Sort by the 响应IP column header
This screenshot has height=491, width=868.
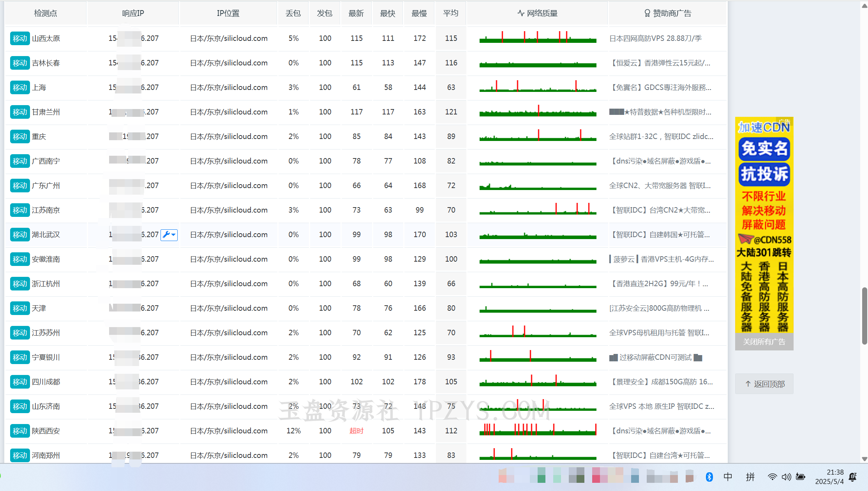(x=133, y=13)
